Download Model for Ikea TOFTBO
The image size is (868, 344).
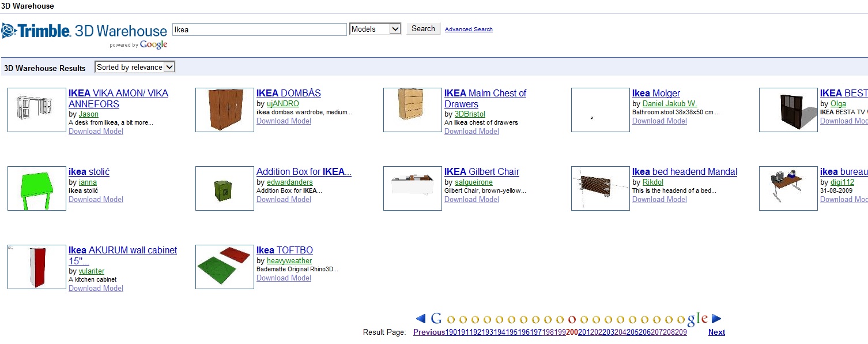tap(284, 278)
